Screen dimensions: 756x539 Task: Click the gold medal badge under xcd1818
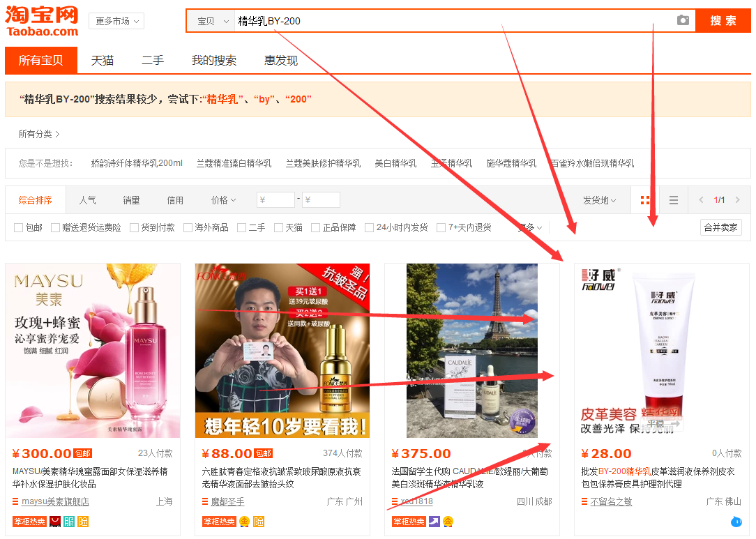[448, 522]
